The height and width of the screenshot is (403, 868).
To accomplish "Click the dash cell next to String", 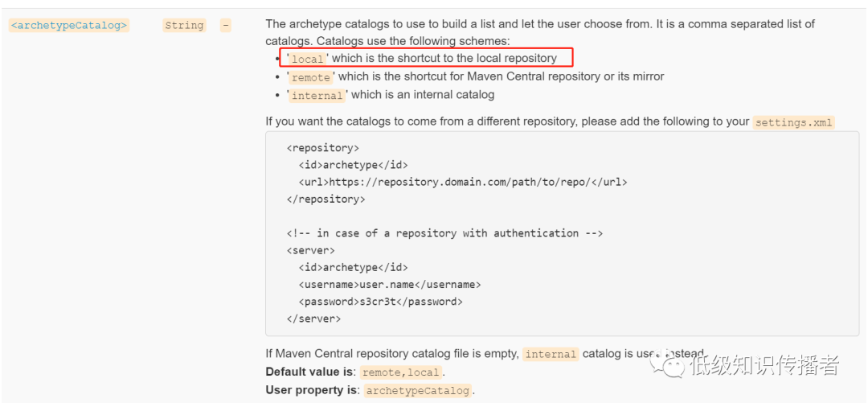I will 225,25.
